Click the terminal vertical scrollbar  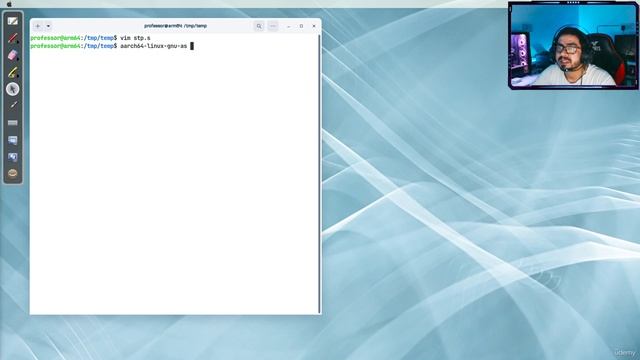point(319,174)
